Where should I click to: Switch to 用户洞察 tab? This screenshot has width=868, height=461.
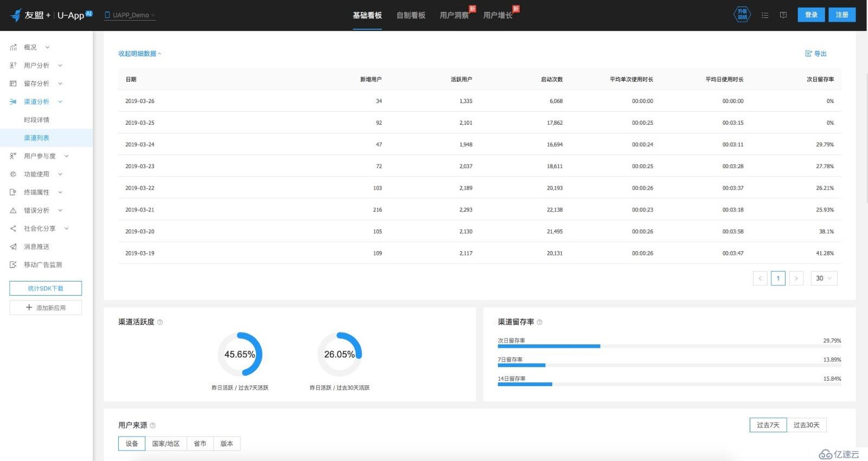[454, 15]
